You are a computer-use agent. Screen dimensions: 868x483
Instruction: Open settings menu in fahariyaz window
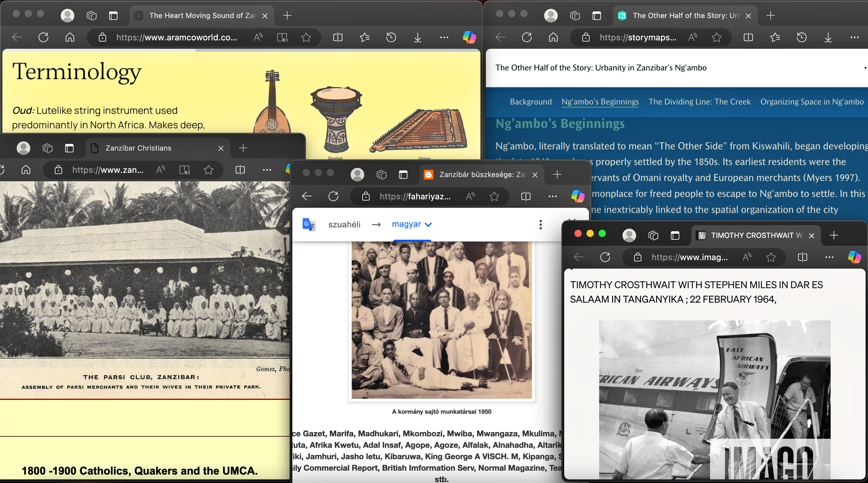tap(553, 196)
